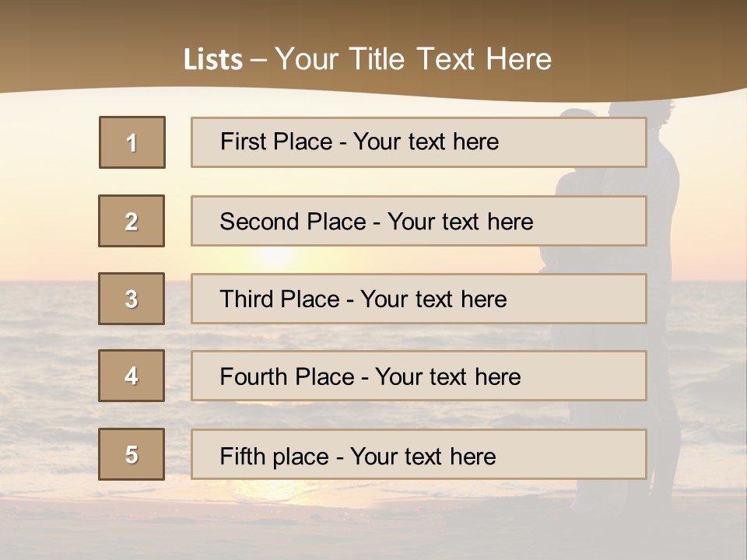This screenshot has width=747, height=560.
Task: Select the "Second Place - Your text here" box
Action: [x=419, y=221]
